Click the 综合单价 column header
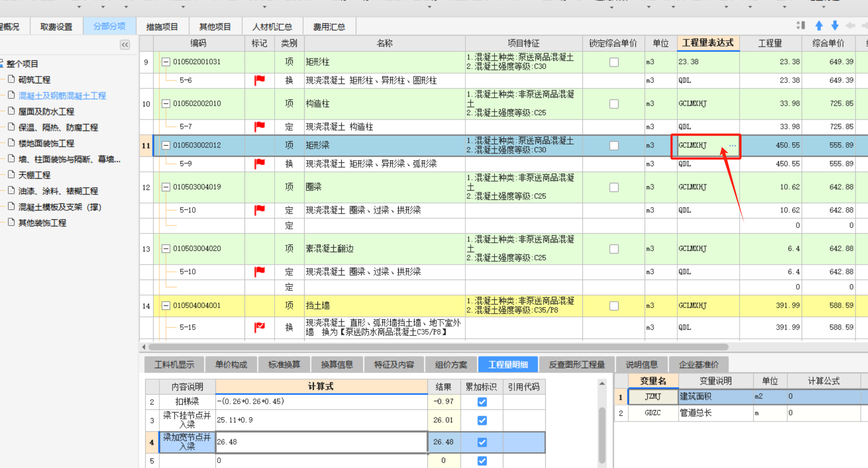This screenshot has width=868, height=468. coord(828,43)
